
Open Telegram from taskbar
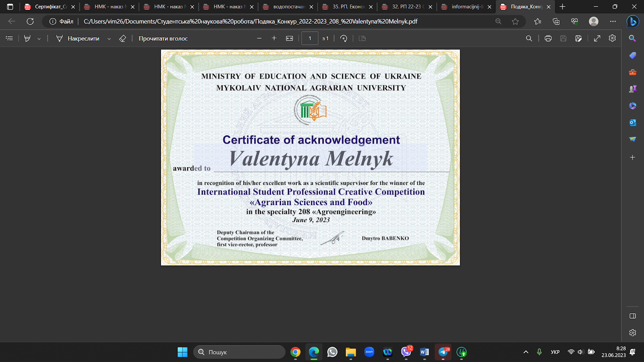point(443,352)
